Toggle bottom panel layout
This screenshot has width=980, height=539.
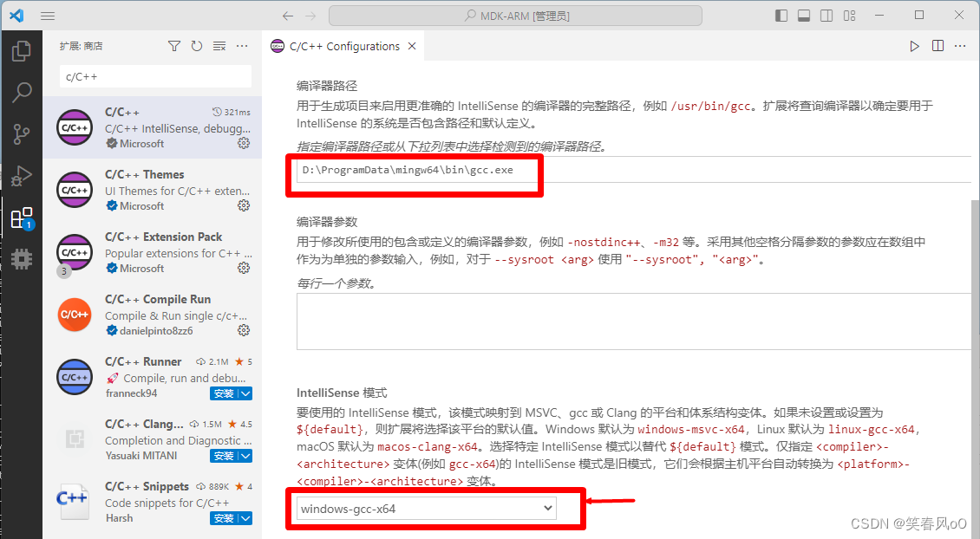pos(804,16)
